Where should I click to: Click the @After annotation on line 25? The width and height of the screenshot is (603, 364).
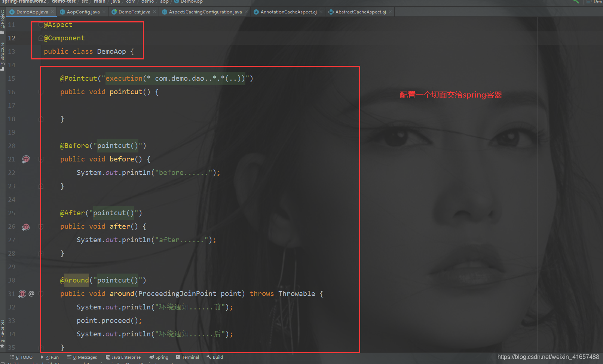[x=73, y=213]
